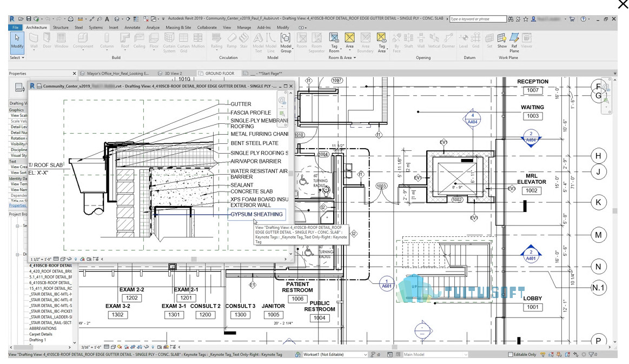Viewport: 629px width, 364px height.
Task: Click Visual Style icon in drafting view control bar
Action: (x=63, y=259)
